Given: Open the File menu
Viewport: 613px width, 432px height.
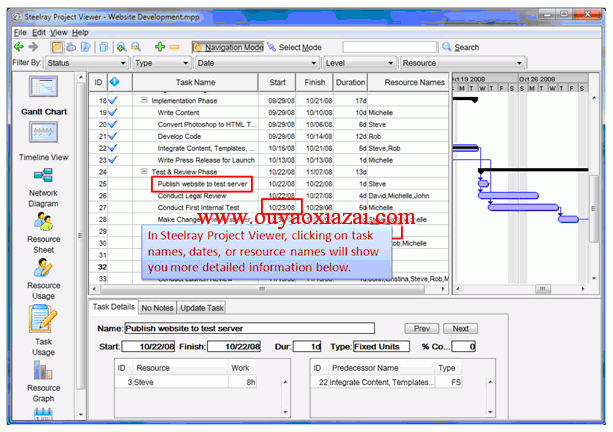Looking at the screenshot, I should (x=20, y=32).
